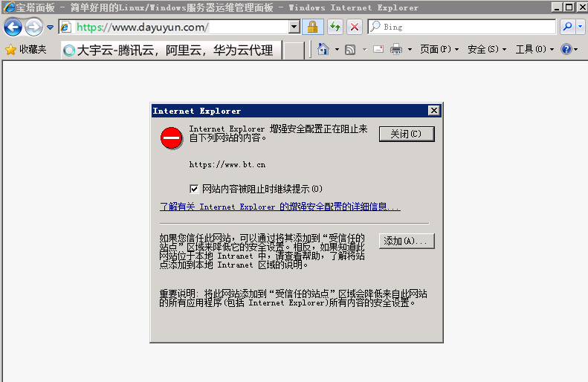The height and width of the screenshot is (382, 588).
Task: Open the 页面(P) menu
Action: pyautogui.click(x=439, y=50)
